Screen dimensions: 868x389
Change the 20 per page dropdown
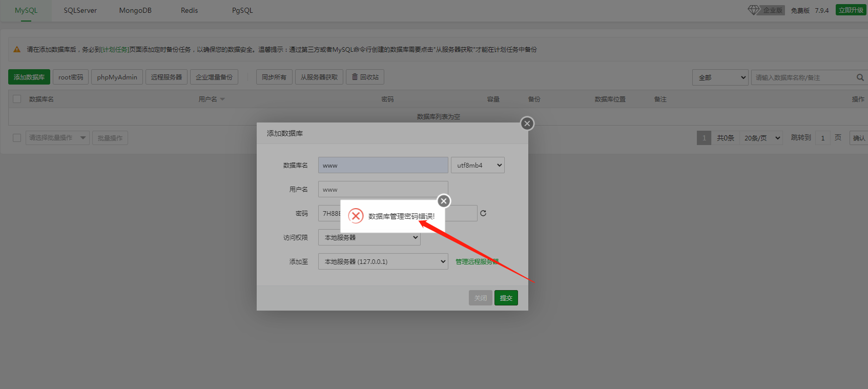pos(761,138)
